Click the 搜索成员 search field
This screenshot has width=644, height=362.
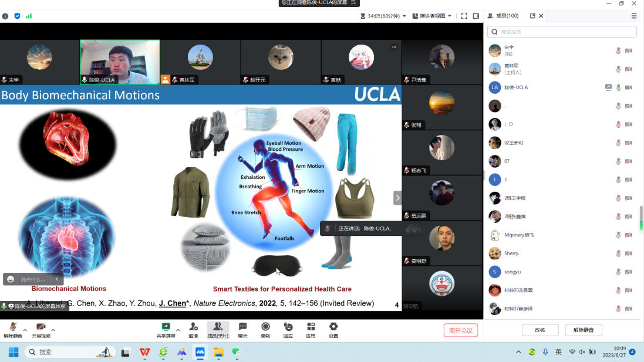[562, 32]
